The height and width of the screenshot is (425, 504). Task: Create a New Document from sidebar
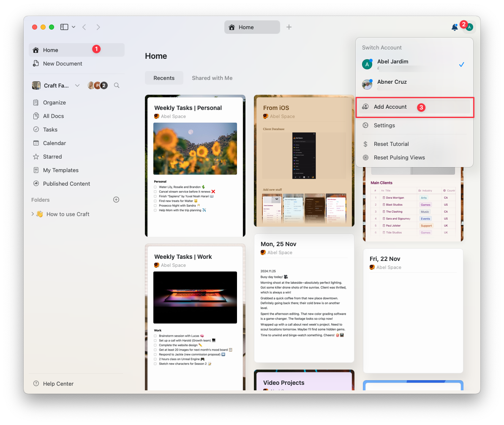76,64
